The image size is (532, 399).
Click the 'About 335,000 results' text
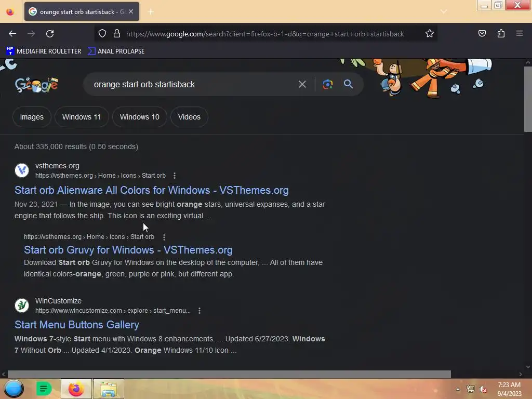click(76, 147)
